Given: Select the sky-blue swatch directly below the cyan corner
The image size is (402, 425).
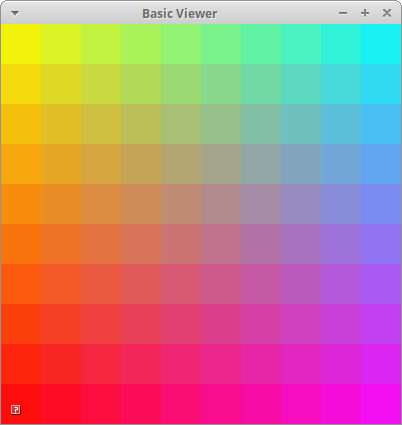Looking at the screenshot, I should tap(381, 84).
